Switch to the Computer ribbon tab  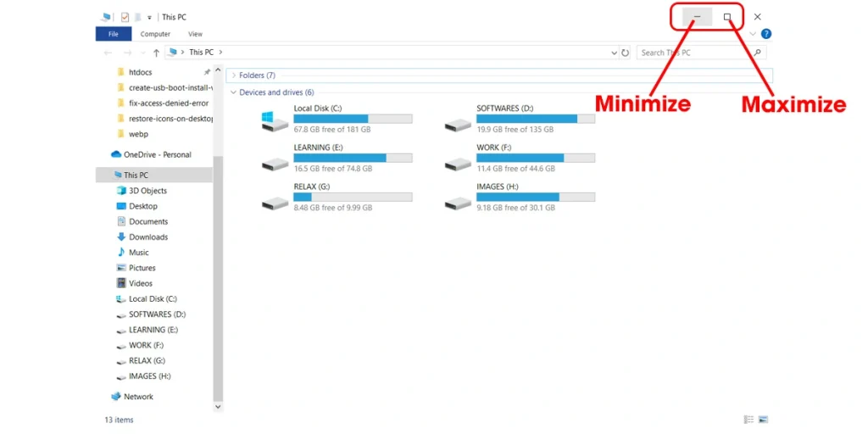(155, 34)
